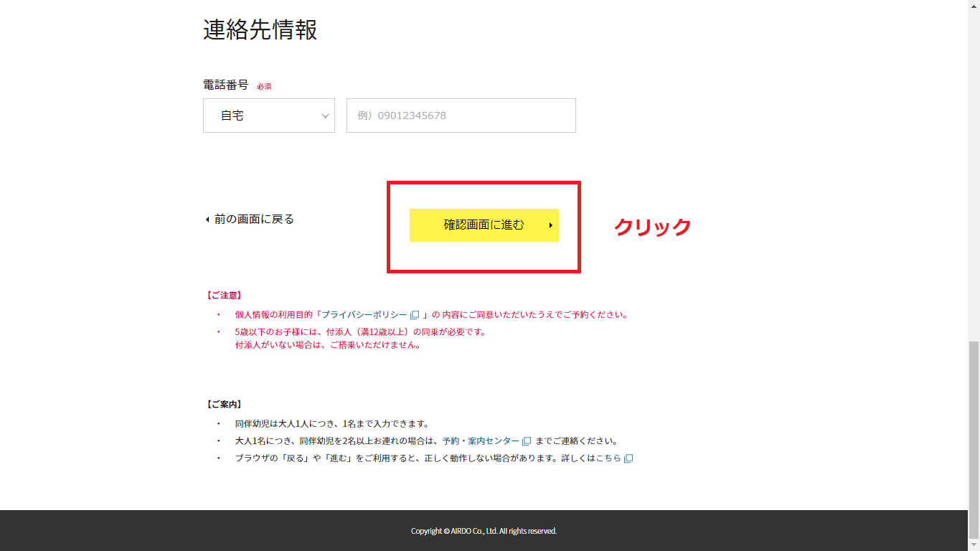The height and width of the screenshot is (551, 980).
Task: Open the 自宅 phone type dropdown
Action: tap(268, 116)
